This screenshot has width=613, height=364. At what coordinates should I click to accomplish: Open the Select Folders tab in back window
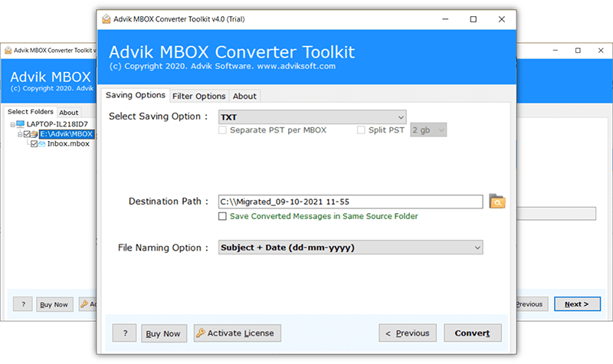pos(31,112)
